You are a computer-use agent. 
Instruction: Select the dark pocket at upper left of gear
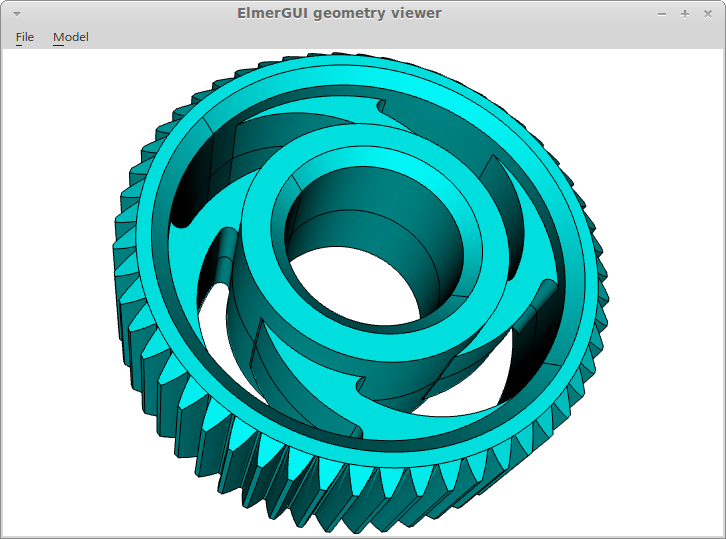(x=199, y=181)
